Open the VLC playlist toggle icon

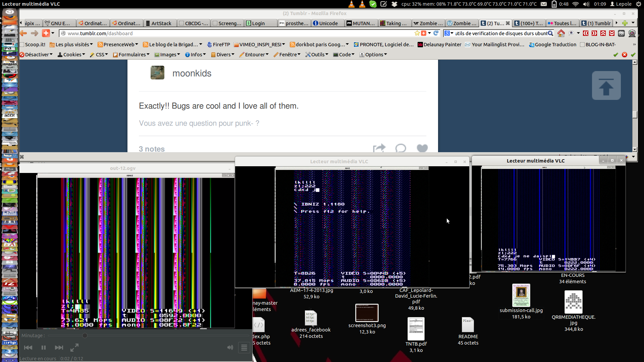click(244, 348)
